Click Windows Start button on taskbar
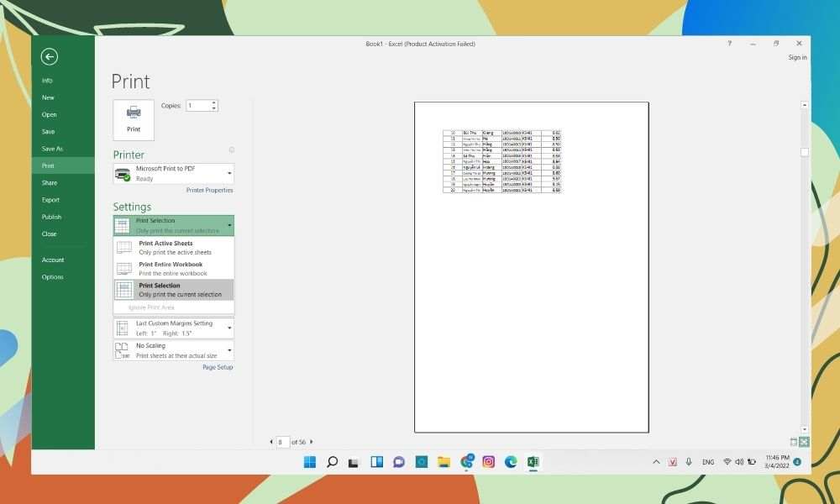840x504 pixels. (309, 461)
